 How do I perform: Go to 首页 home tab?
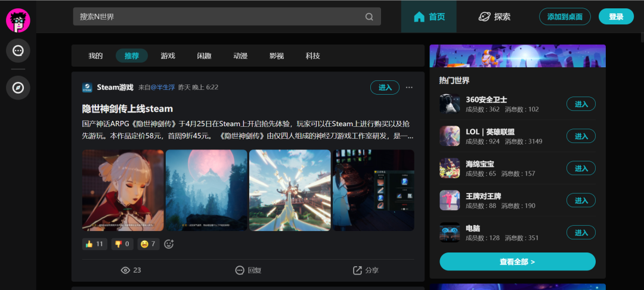429,17
